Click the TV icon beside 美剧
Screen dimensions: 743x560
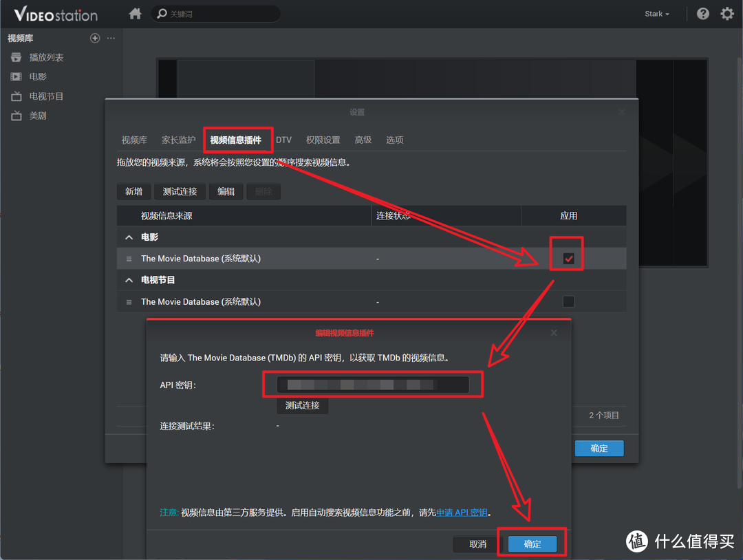click(x=16, y=116)
